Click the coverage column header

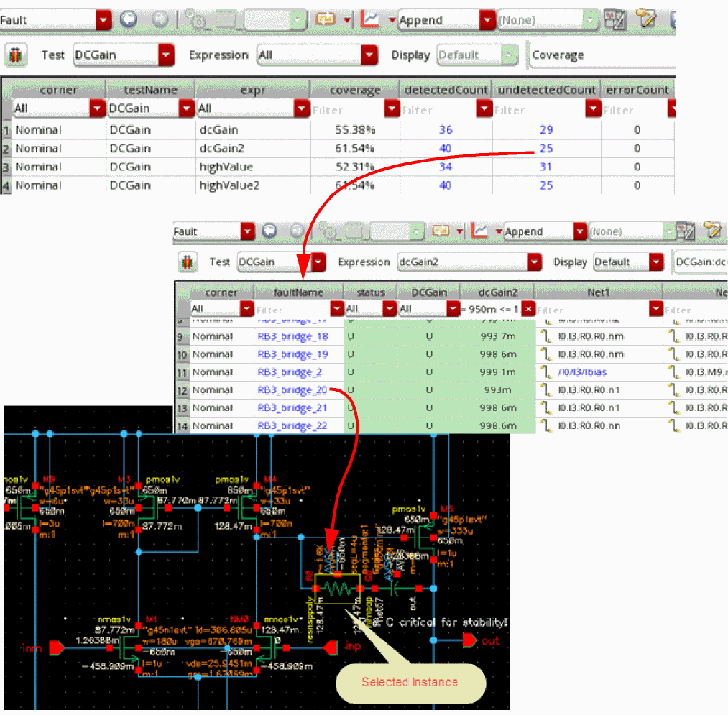tap(354, 90)
